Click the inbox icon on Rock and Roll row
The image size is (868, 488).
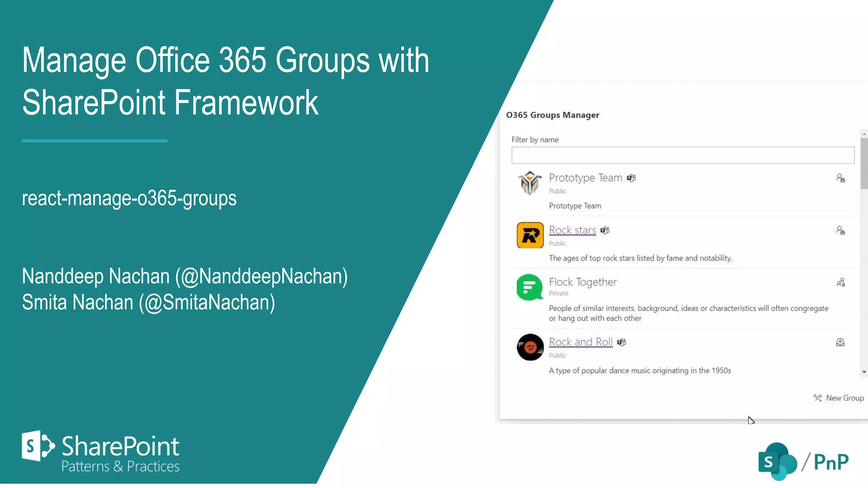[840, 342]
